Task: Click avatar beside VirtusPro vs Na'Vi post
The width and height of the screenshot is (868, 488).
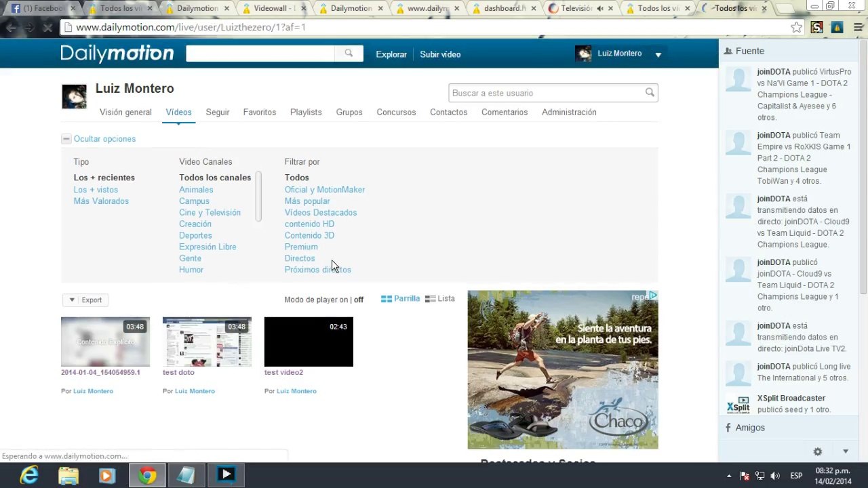Action: (738, 80)
